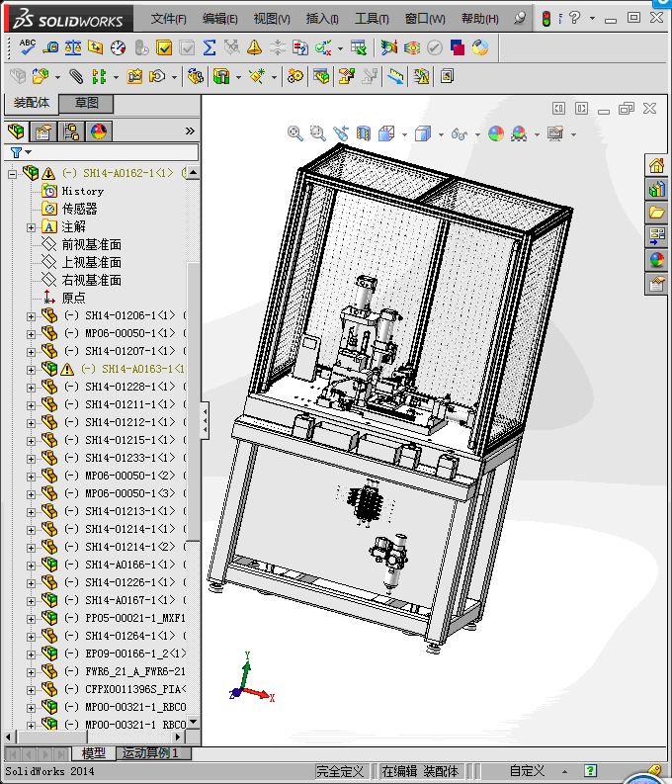Open 插入(I) menu
672x784 pixels.
pyautogui.click(x=322, y=19)
